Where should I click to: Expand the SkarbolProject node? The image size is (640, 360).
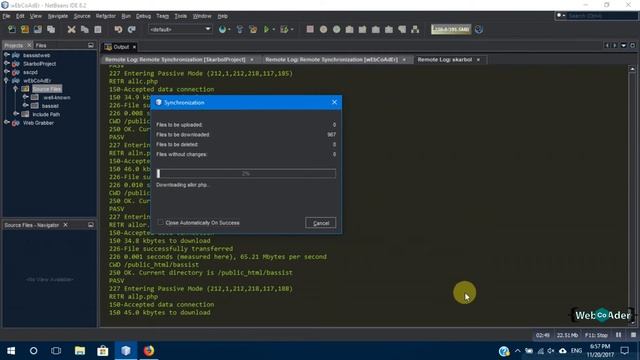[7, 63]
